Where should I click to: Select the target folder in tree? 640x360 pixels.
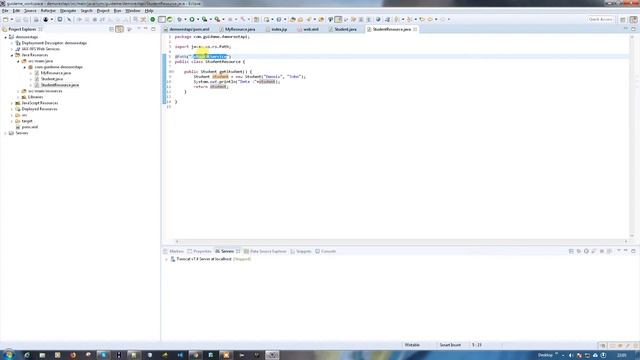pyautogui.click(x=27, y=121)
